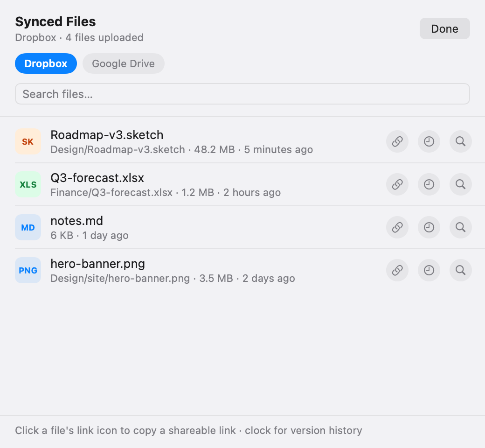Copy shareable link for notes.md

[397, 227]
